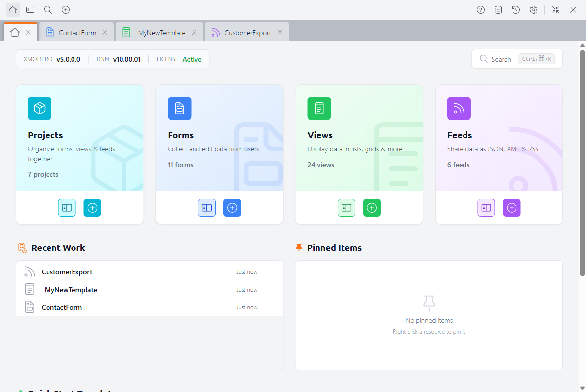586x392 pixels.
Task: Open the help question mark icon
Action: 481,10
